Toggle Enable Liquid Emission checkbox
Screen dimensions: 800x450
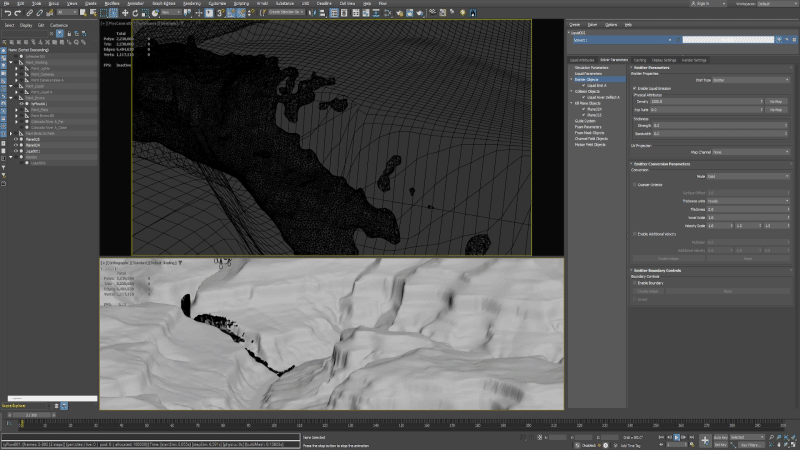(x=634, y=88)
